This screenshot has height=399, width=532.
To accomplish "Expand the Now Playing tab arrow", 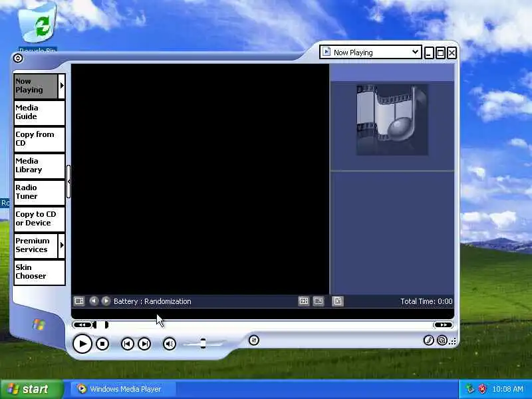I will [62, 86].
